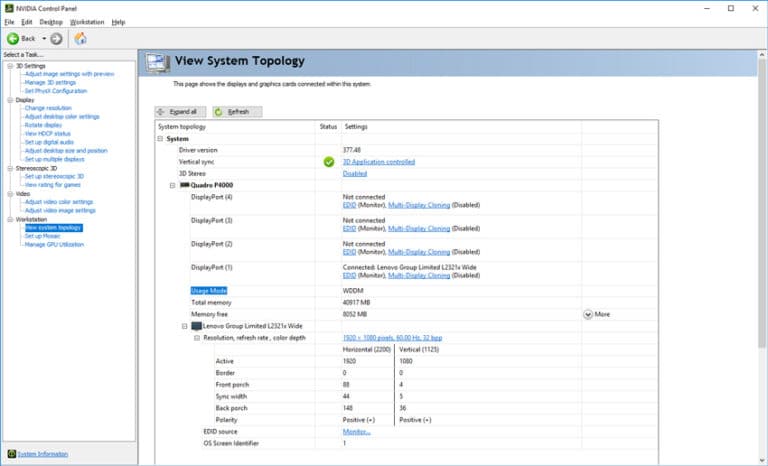The width and height of the screenshot is (768, 466).
Task: Open Set PhysX Configuration task
Action: [x=56, y=91]
